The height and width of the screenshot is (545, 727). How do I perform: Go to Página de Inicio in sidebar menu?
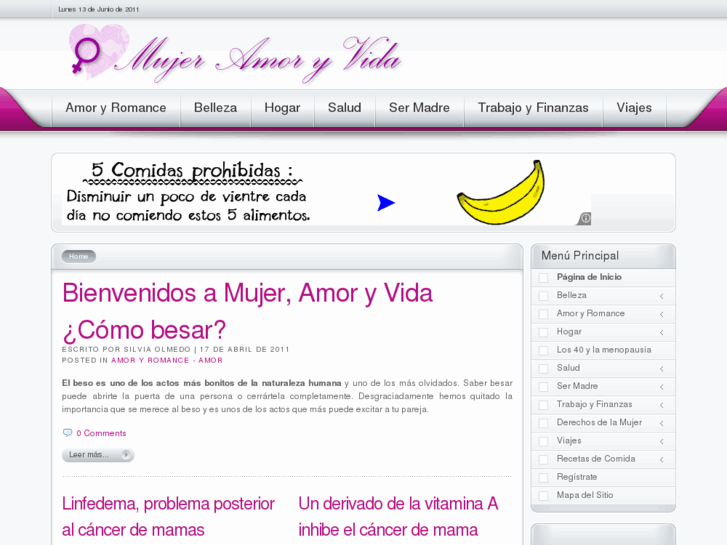[x=589, y=277]
